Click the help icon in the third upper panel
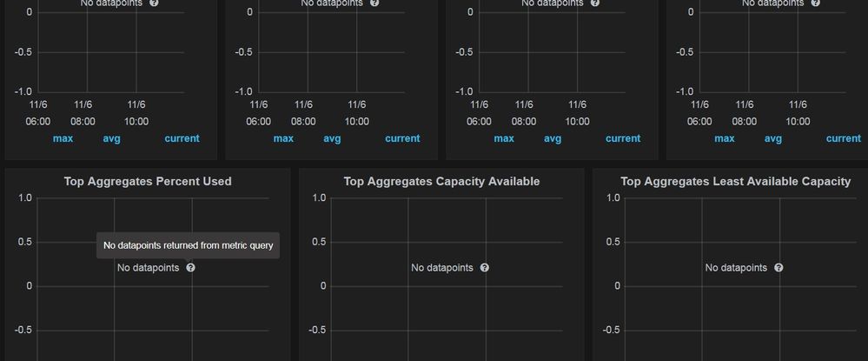Viewport: 868px width, 361px height. click(595, 3)
